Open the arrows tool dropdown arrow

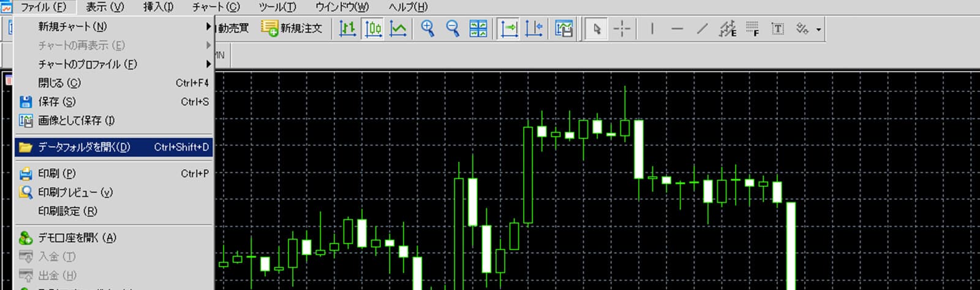coord(819,29)
